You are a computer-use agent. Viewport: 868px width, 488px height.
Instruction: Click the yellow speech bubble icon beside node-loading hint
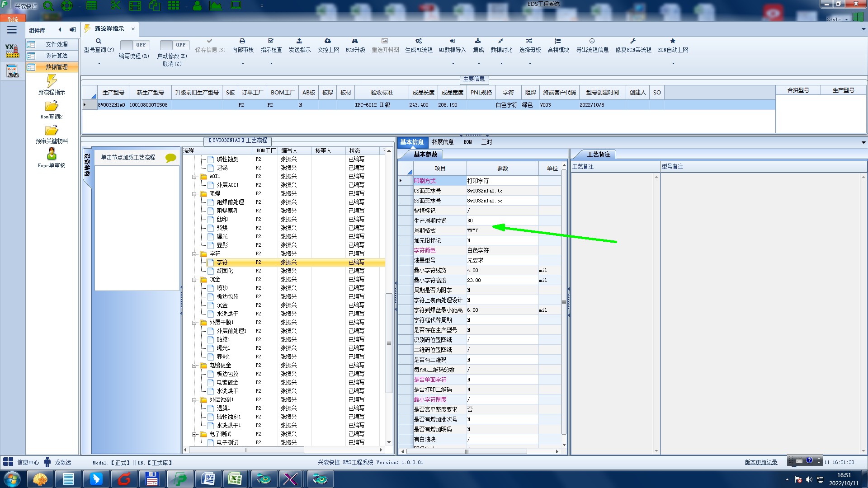[x=170, y=158]
